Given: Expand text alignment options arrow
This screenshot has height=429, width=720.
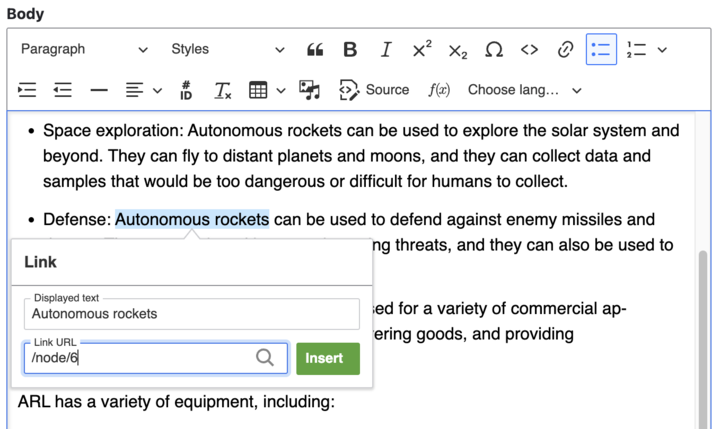Looking at the screenshot, I should pyautogui.click(x=158, y=90).
